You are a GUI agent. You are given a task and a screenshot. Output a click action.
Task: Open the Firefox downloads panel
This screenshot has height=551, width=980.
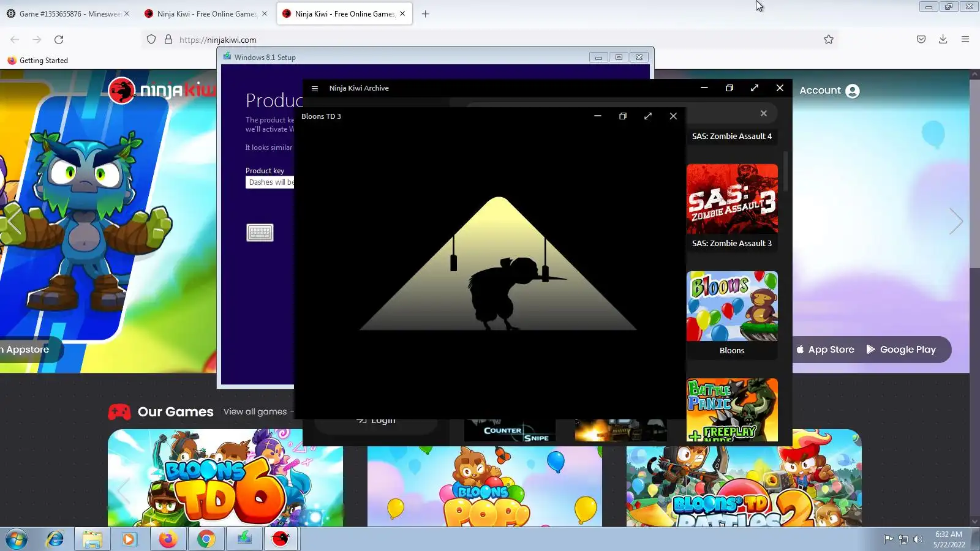943,40
